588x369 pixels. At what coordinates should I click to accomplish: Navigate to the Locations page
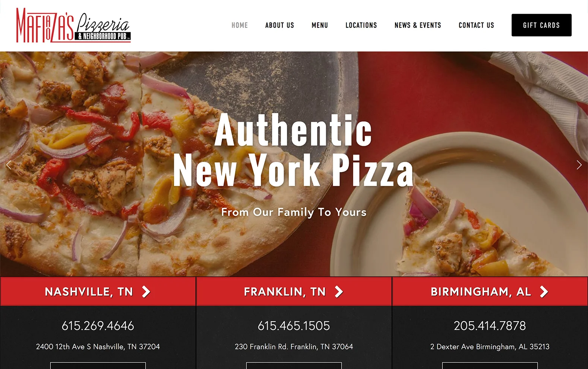pos(361,25)
